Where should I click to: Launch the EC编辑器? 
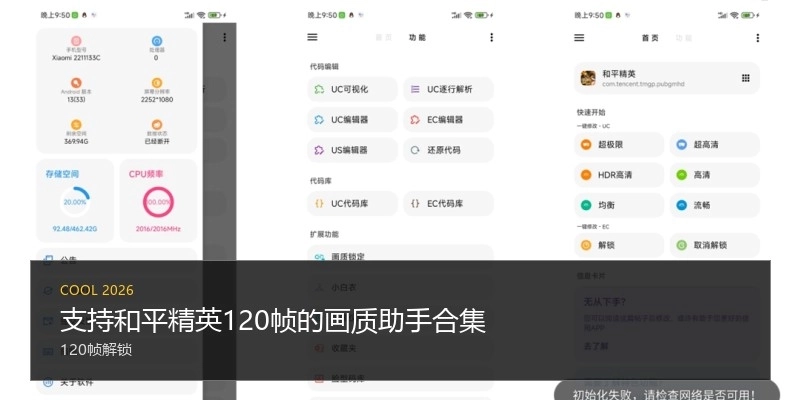tap(448, 120)
